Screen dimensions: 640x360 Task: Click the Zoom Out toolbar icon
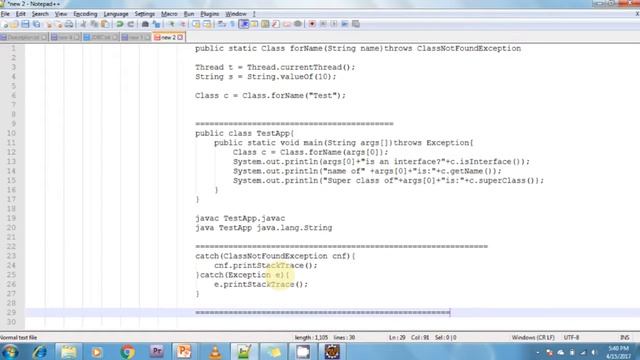[x=183, y=24]
